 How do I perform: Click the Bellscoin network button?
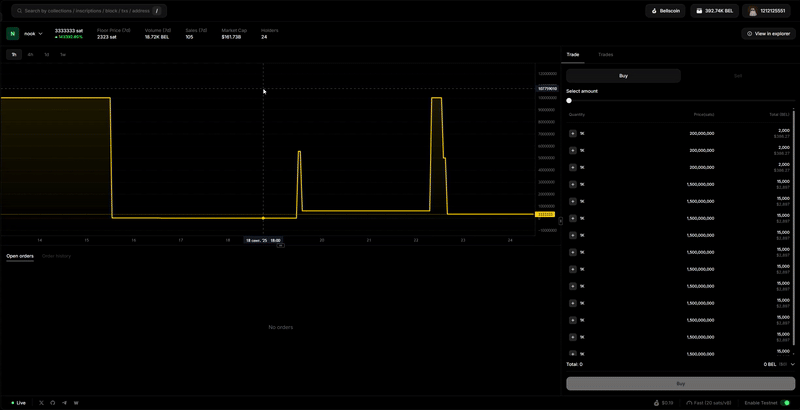[665, 11]
